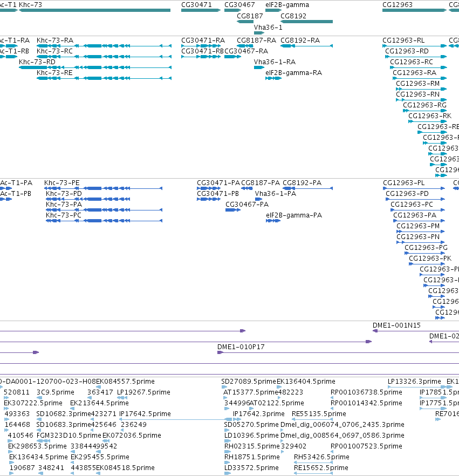This screenshot has width=459, height=476.
Task: Select the LD33572.5prime EST label
Action: click(251, 468)
